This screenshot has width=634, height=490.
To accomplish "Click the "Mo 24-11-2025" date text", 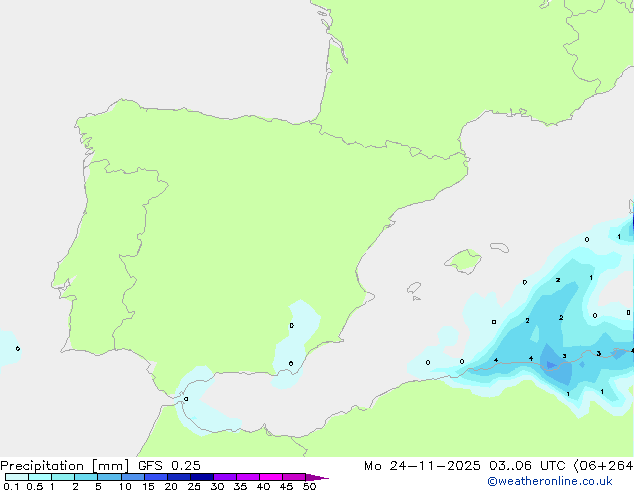I will (422, 466).
